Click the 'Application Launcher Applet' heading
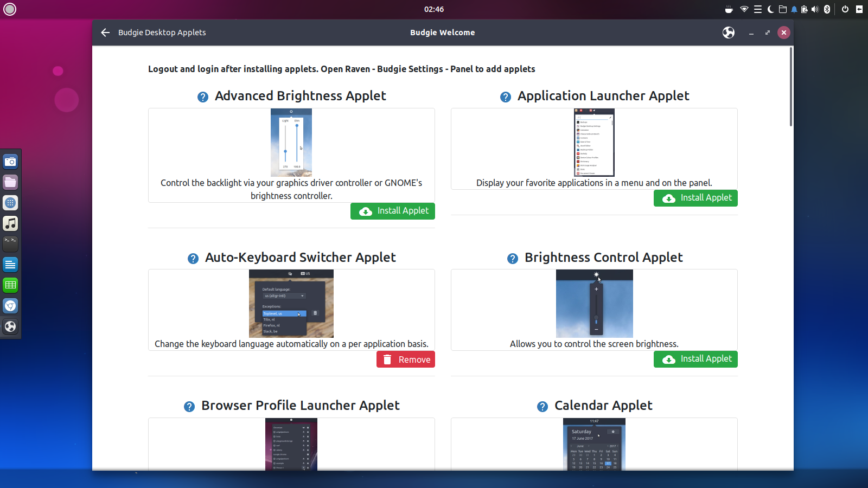868x488 pixels. point(603,96)
